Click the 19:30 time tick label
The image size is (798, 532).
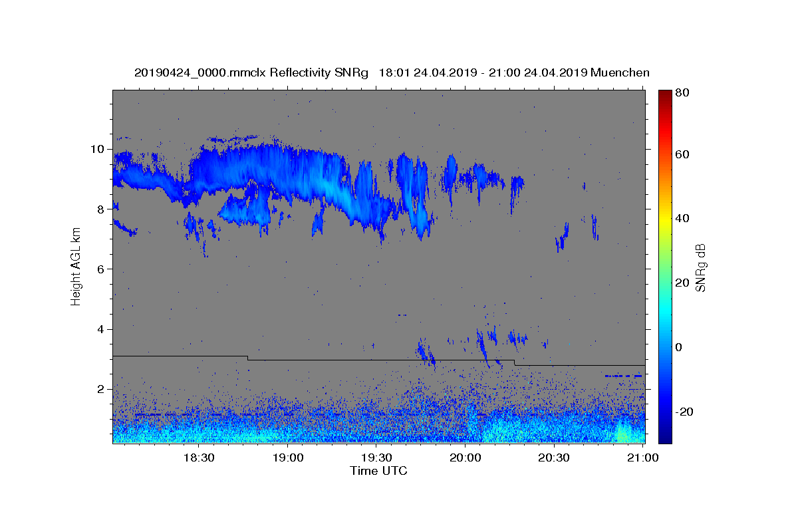tap(376, 458)
